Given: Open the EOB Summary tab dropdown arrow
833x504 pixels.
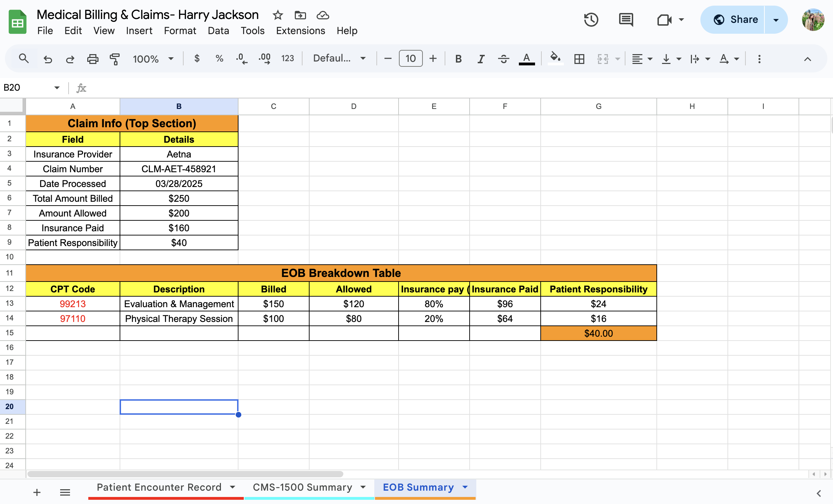Looking at the screenshot, I should (465, 487).
